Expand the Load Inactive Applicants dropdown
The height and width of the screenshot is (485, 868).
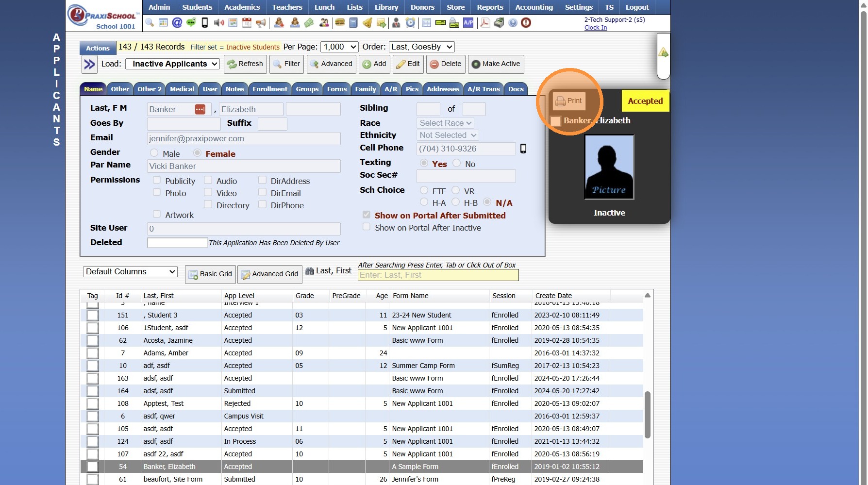172,64
